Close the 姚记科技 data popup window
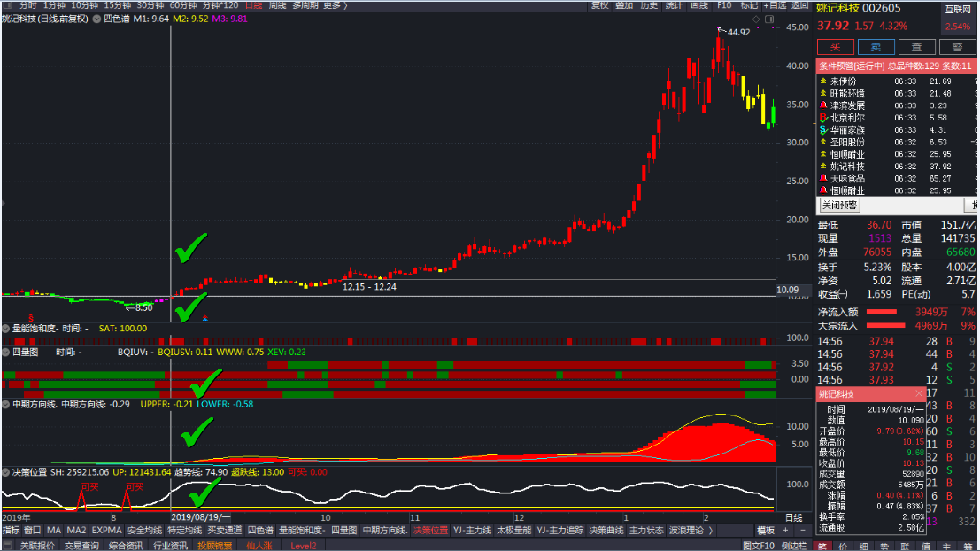 click(919, 393)
